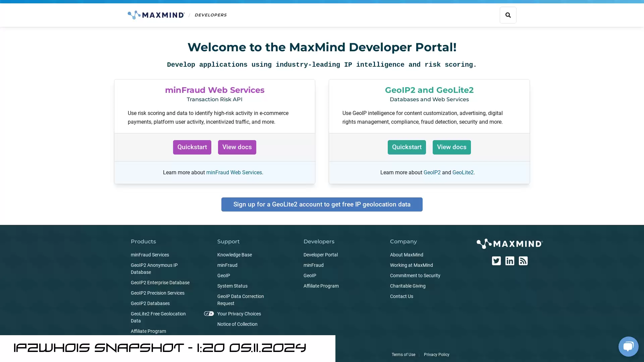644x362 pixels.
Task: Click the MaxMind logo in footer
Action: click(509, 244)
